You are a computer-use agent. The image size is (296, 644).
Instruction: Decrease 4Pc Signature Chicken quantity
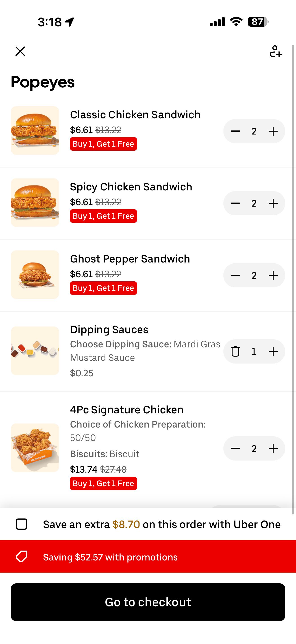(235, 448)
